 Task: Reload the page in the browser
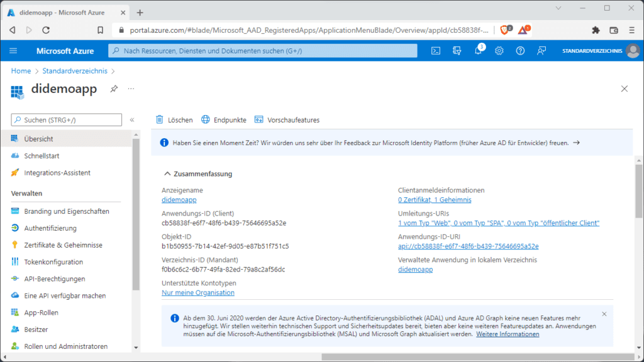click(x=46, y=30)
